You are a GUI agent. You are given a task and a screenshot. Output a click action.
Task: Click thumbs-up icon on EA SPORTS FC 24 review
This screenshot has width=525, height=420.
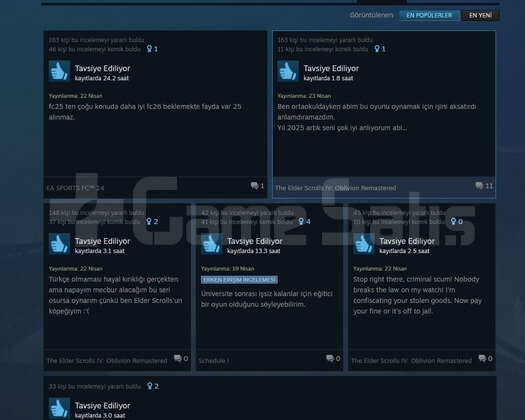(x=59, y=71)
